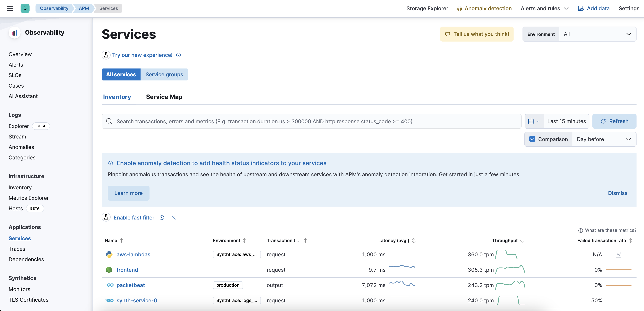This screenshot has height=311, width=644.
Task: Focus the transactions search input field
Action: [311, 121]
